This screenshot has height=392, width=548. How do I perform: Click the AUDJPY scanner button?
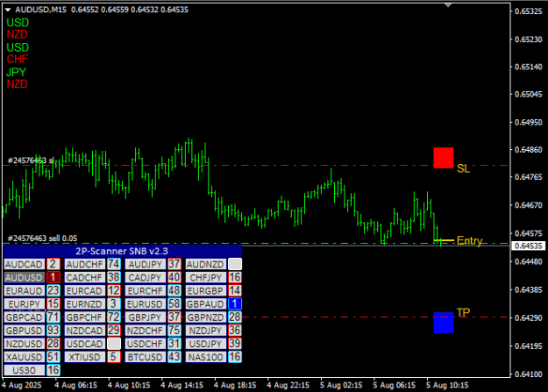(x=146, y=264)
